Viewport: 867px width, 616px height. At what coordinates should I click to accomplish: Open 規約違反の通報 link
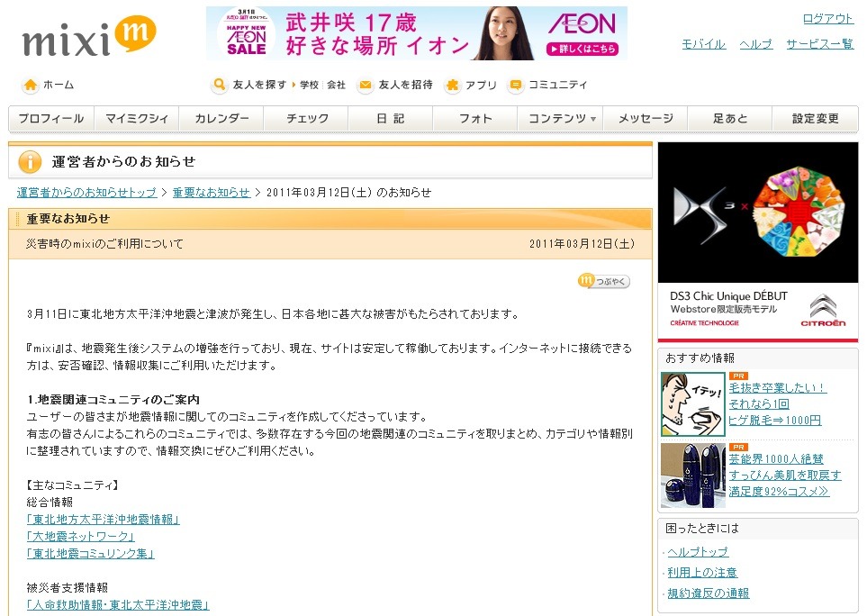click(x=709, y=593)
